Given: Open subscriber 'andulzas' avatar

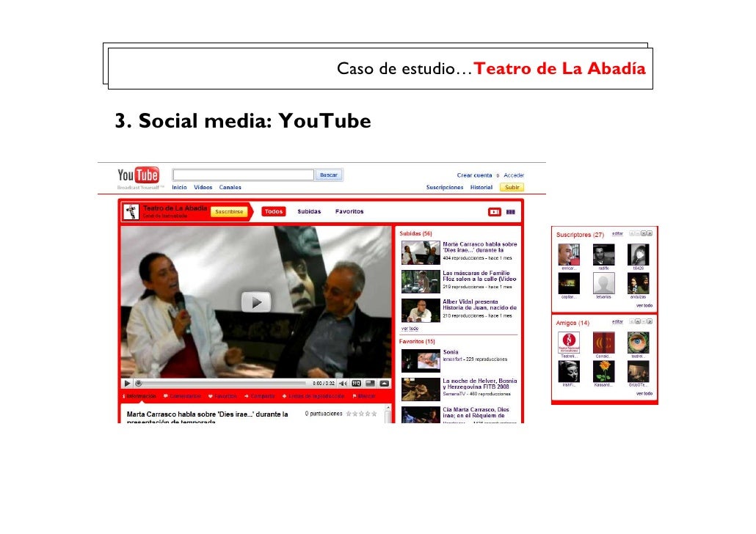Looking at the screenshot, I should (639, 283).
